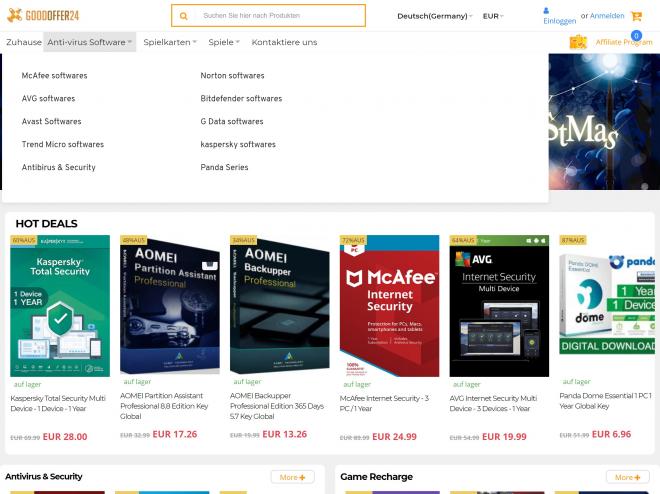Viewport: 660px width, 494px height.
Task: Click AOMEI Partition Assistant Professional title link
Action: point(164,406)
